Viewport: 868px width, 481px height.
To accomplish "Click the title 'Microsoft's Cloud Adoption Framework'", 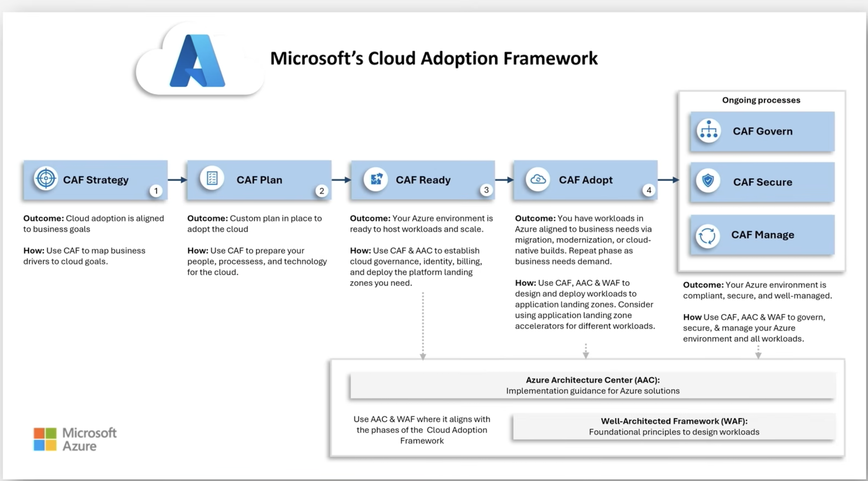I will tap(434, 58).
